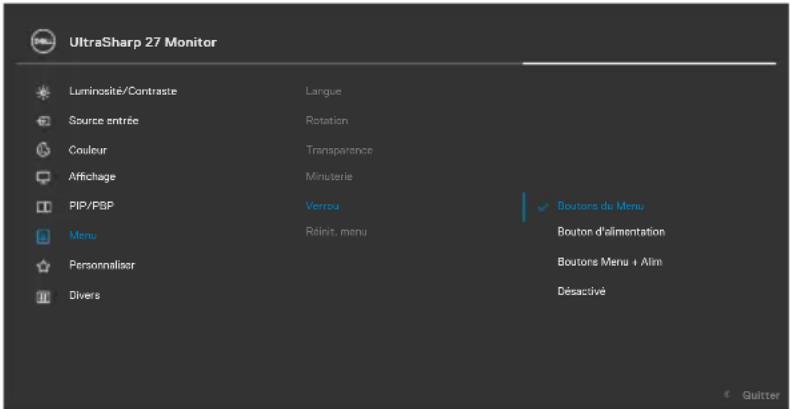Open the Source entrée menu
Viewport: 790px width, 409px height.
(x=103, y=121)
